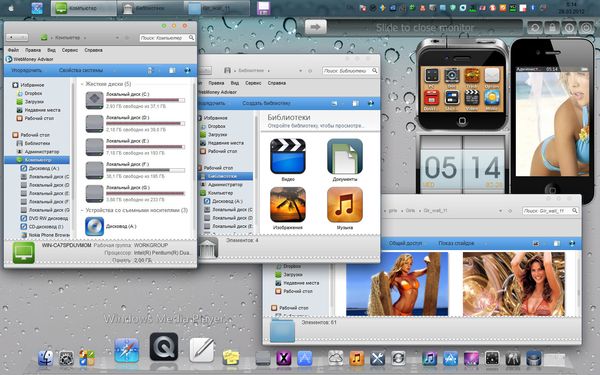
Task: Click Свойства системы button
Action: tap(81, 70)
